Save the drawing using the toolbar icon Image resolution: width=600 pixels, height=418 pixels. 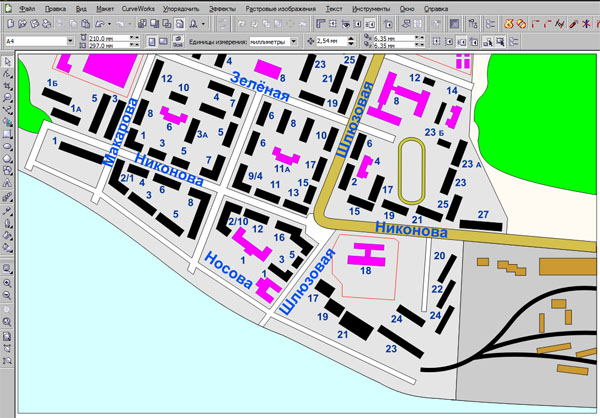[34, 22]
